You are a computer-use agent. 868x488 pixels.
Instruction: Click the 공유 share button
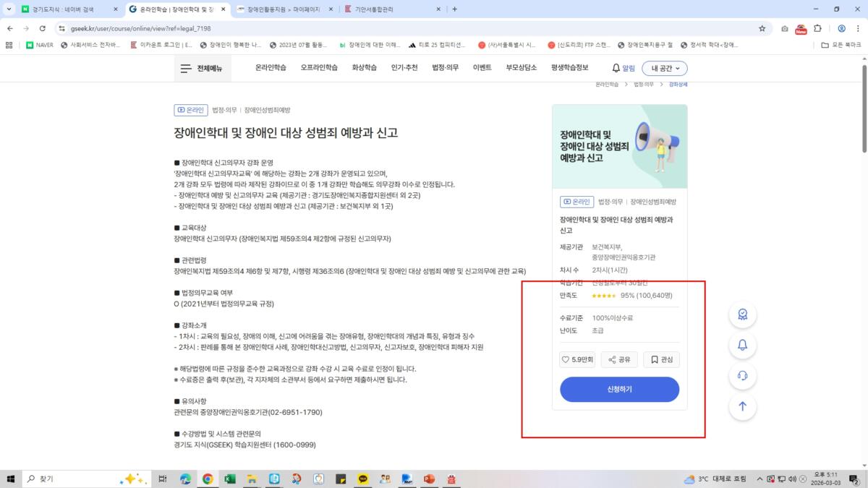(619, 359)
